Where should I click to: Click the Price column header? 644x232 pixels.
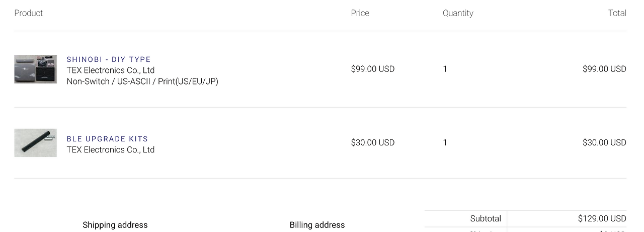[360, 13]
